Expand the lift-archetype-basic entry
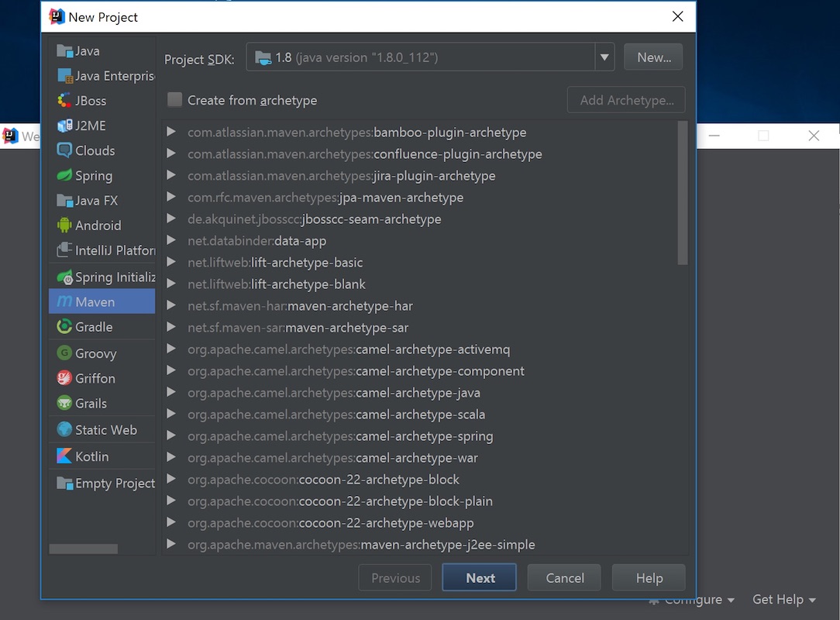The height and width of the screenshot is (620, 840). pyautogui.click(x=171, y=261)
